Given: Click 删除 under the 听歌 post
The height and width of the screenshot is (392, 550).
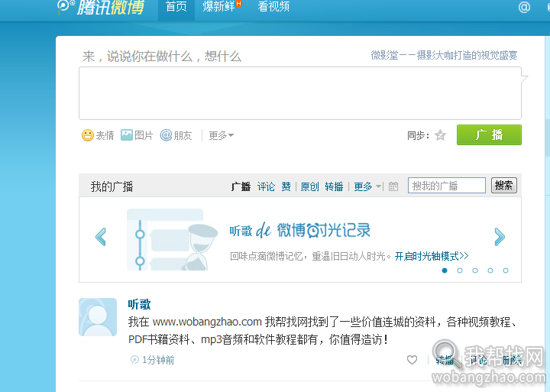Looking at the screenshot, I should 512,360.
